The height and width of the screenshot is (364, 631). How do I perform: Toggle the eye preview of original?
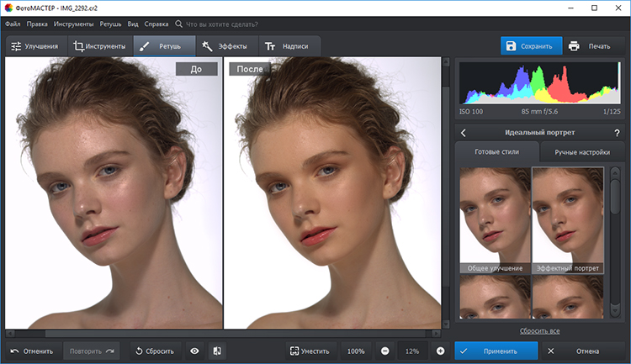click(194, 351)
